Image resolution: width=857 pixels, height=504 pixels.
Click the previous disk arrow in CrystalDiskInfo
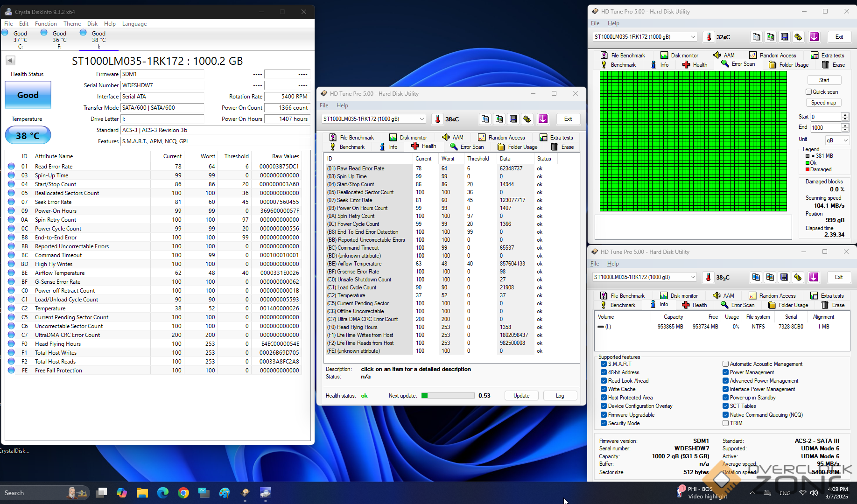[10, 60]
